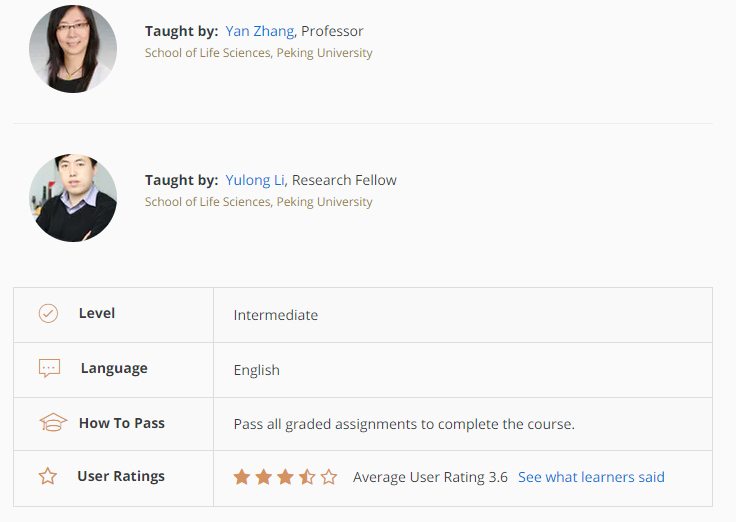Viewport: 736px width, 522px height.
Task: Click School of Life Sciences under Yulong Li
Action: point(258,202)
